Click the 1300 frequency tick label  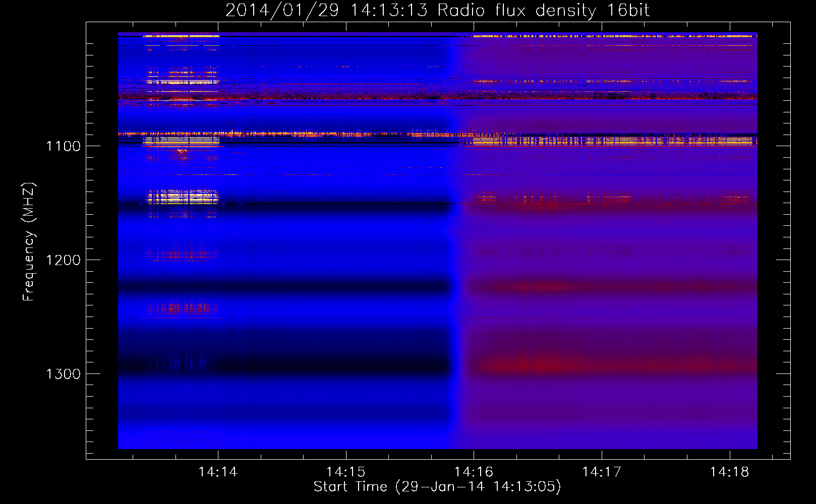(63, 374)
